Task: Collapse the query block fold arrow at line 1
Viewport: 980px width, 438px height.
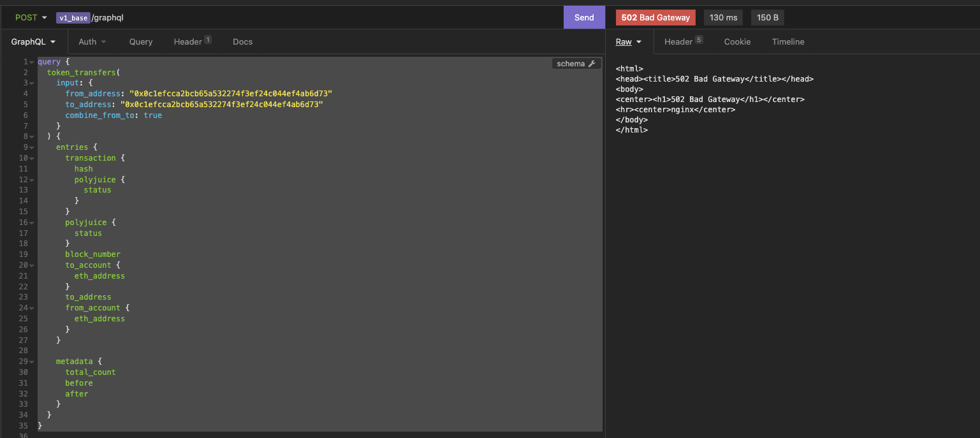Action: pyautogui.click(x=32, y=62)
